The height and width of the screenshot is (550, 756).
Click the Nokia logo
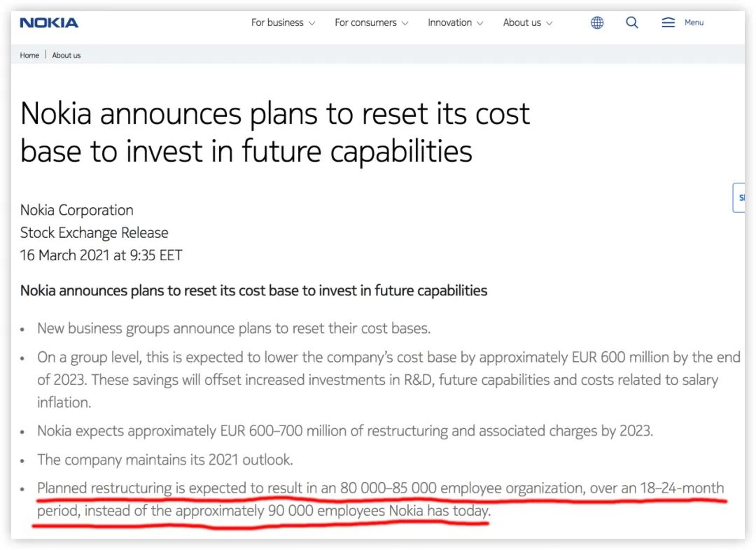pos(49,23)
